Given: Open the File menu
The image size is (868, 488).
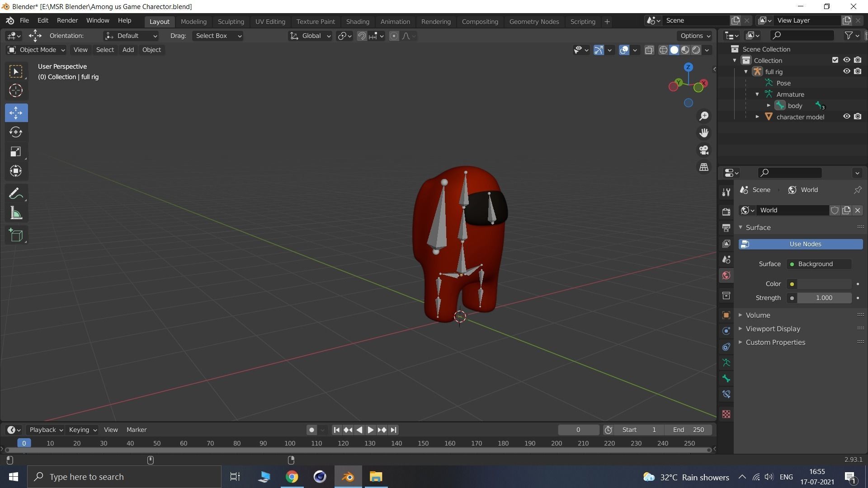Looking at the screenshot, I should [x=24, y=21].
